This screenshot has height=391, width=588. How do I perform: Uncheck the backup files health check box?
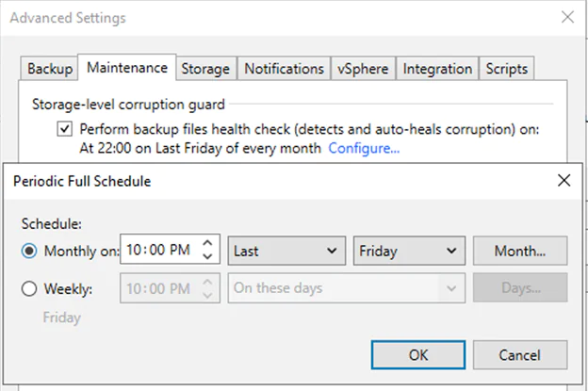tap(64, 129)
